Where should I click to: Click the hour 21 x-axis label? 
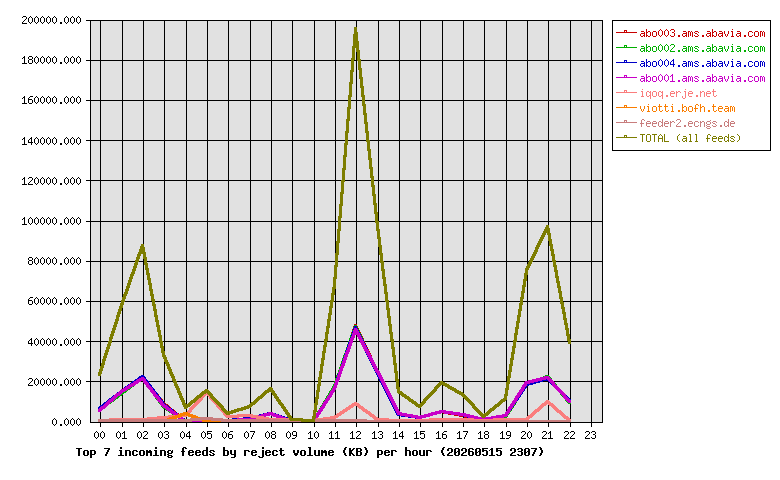pyautogui.click(x=548, y=435)
